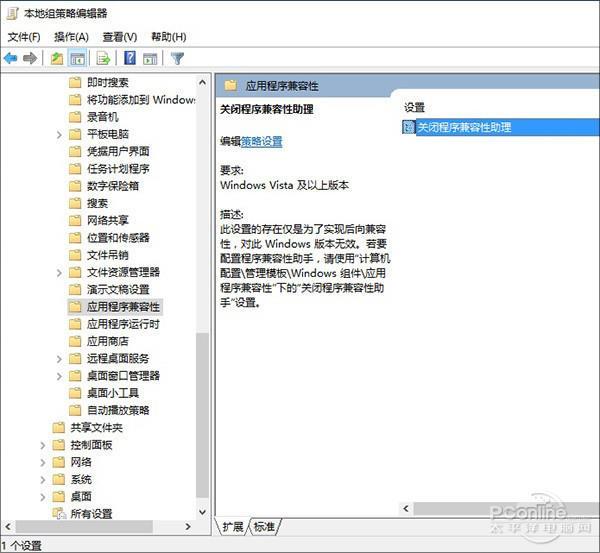
Task: Select the 关闭程序兼容性助理 policy setting
Action: click(x=463, y=127)
